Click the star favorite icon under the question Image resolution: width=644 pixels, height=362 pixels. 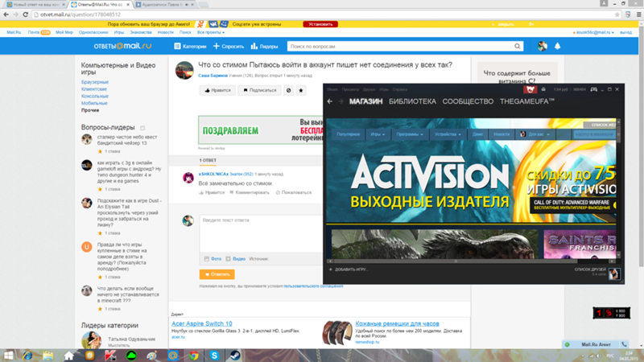[301, 90]
